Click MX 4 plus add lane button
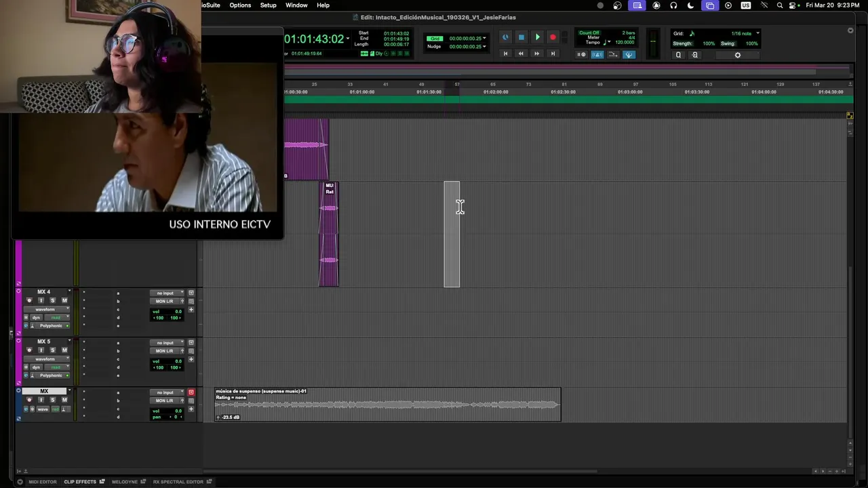 (x=191, y=310)
